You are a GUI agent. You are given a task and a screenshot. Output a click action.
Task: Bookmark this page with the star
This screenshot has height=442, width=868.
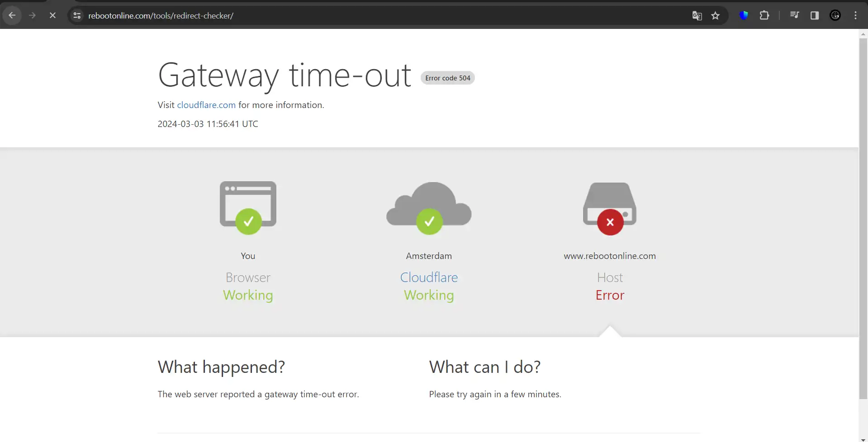715,16
